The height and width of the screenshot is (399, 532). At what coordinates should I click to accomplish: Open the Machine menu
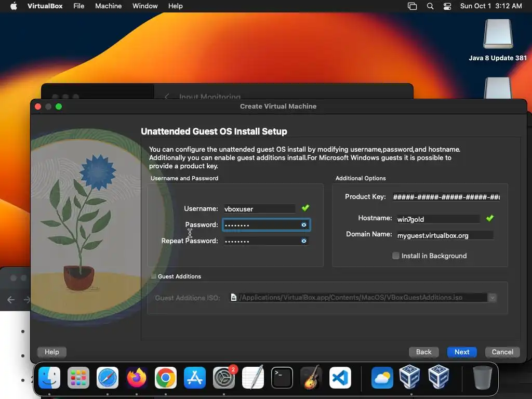pyautogui.click(x=108, y=6)
